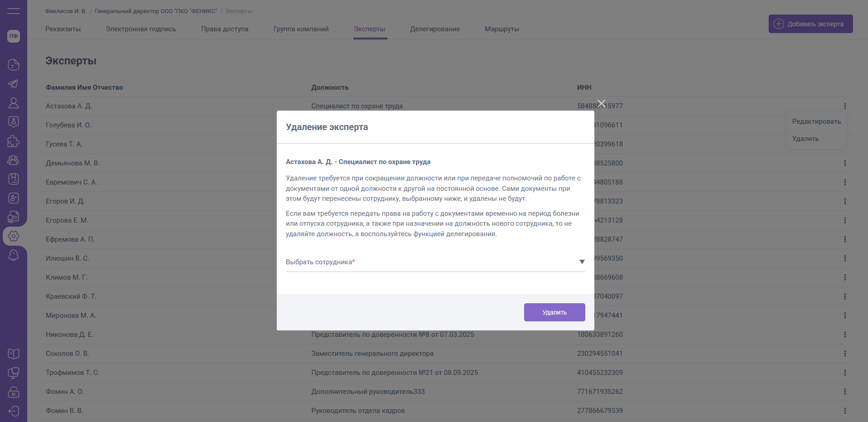868x422 pixels.
Task: Click the logout icon at the sidebar bottom
Action: pos(14,411)
